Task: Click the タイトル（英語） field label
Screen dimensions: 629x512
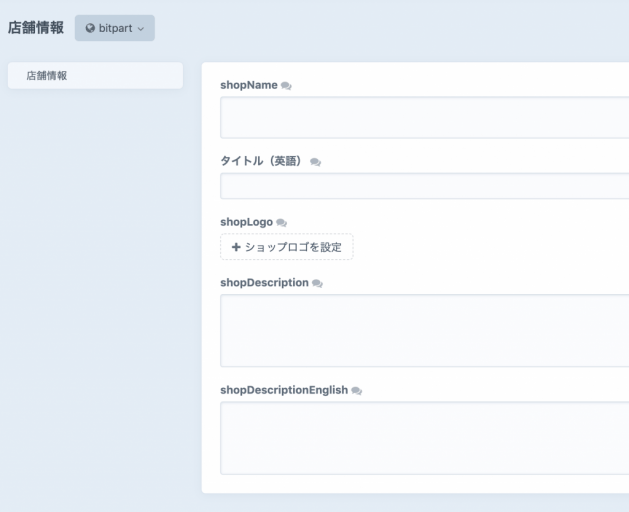Action: [x=261, y=161]
